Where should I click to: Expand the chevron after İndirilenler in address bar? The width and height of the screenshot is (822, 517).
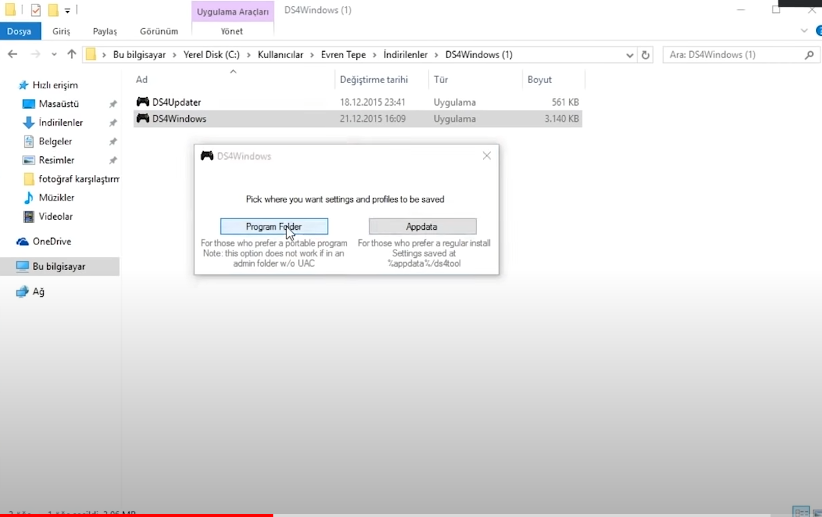pos(436,55)
